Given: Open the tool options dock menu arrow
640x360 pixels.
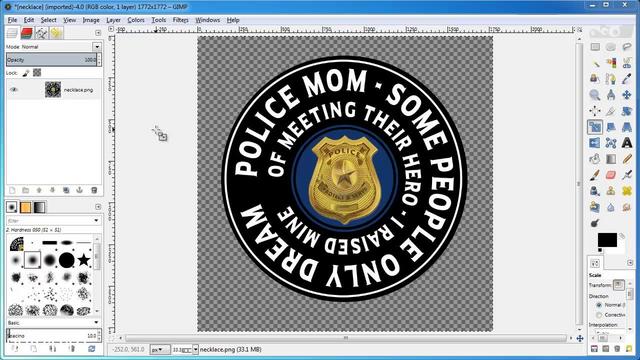Looking at the screenshot, I should [630, 263].
